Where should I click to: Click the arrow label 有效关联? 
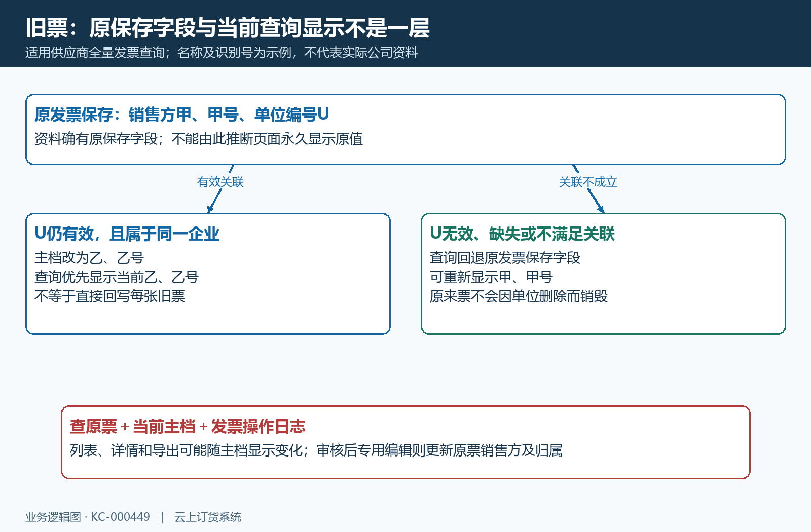(x=220, y=182)
